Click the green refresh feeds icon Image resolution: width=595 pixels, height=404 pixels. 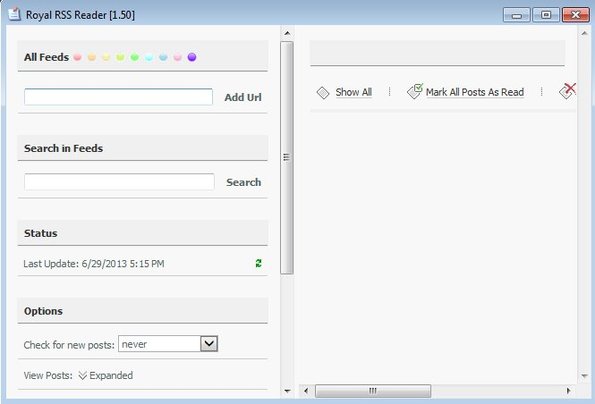(258, 263)
